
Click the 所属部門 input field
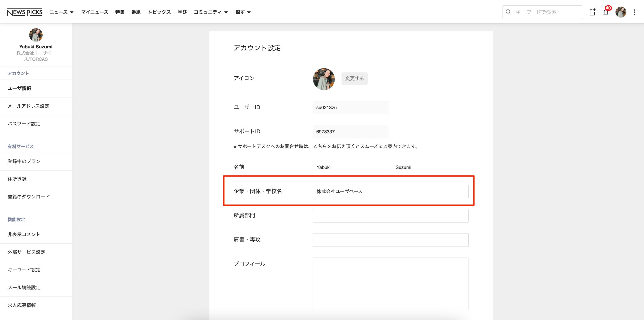[x=390, y=216]
